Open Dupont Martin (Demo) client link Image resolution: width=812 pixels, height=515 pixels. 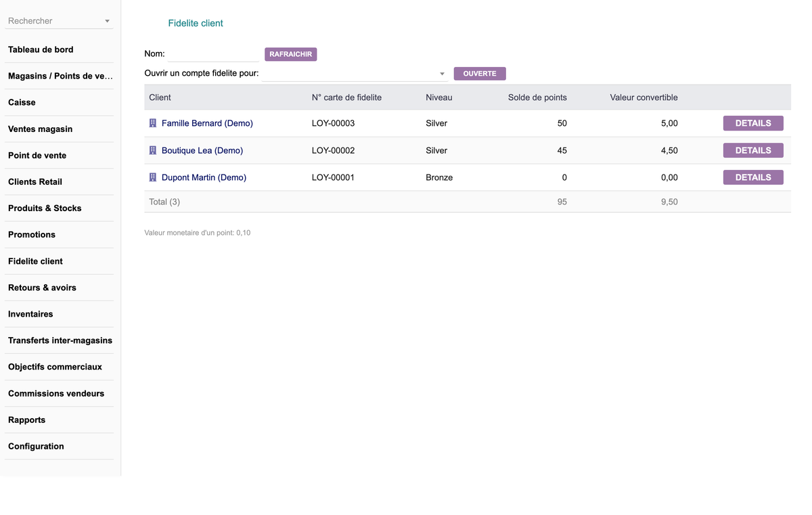coord(204,177)
